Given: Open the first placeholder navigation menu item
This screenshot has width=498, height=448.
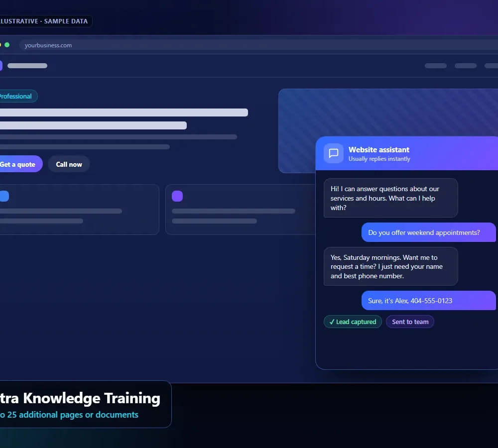Looking at the screenshot, I should point(436,66).
